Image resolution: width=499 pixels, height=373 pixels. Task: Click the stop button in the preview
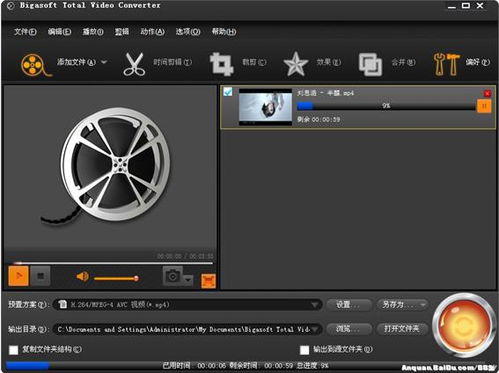click(40, 276)
